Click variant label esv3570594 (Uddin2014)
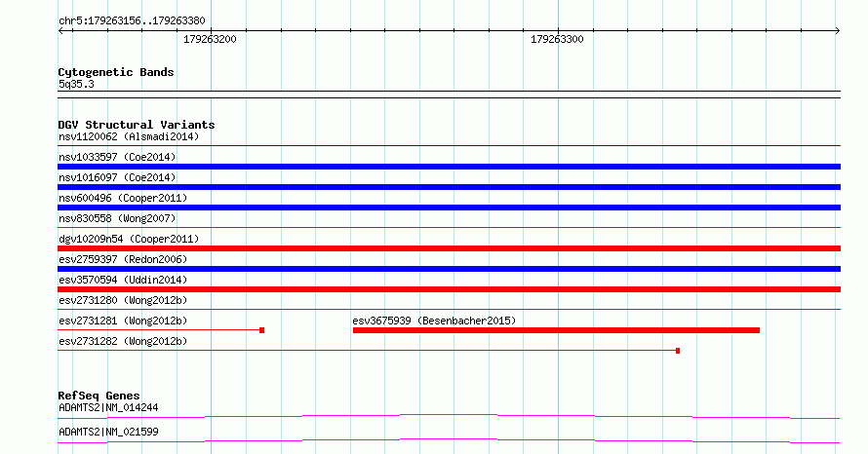Viewport: 868px width, 454px height. (123, 280)
